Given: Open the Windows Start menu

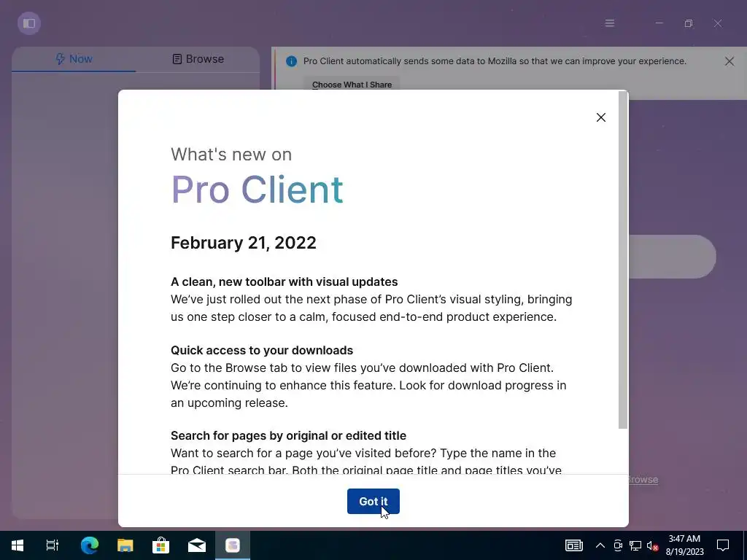Looking at the screenshot, I should [x=18, y=545].
